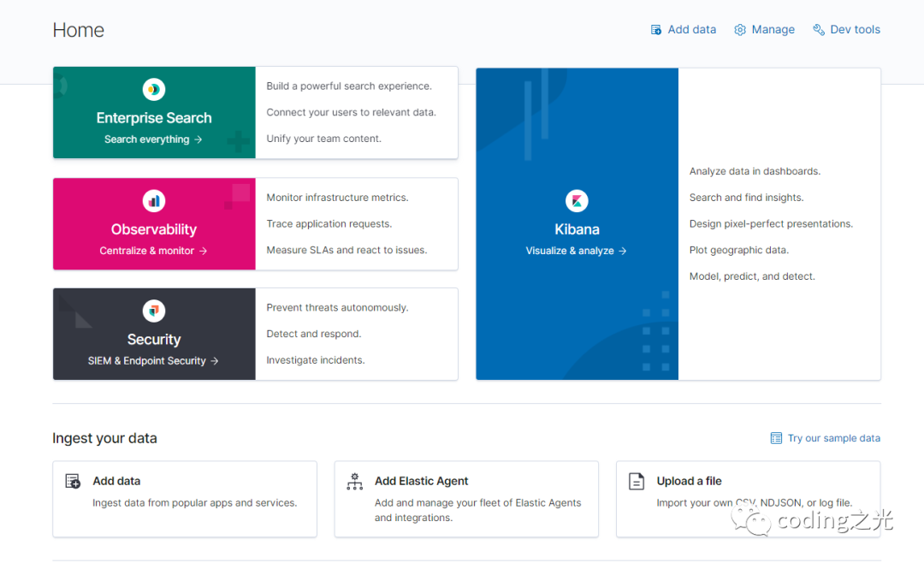This screenshot has height=563, width=924.
Task: Open Try our sample data link
Action: pos(834,438)
